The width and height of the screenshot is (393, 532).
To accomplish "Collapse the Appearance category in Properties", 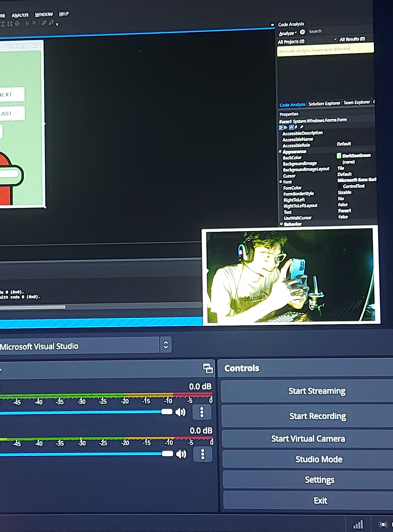I will coord(280,151).
